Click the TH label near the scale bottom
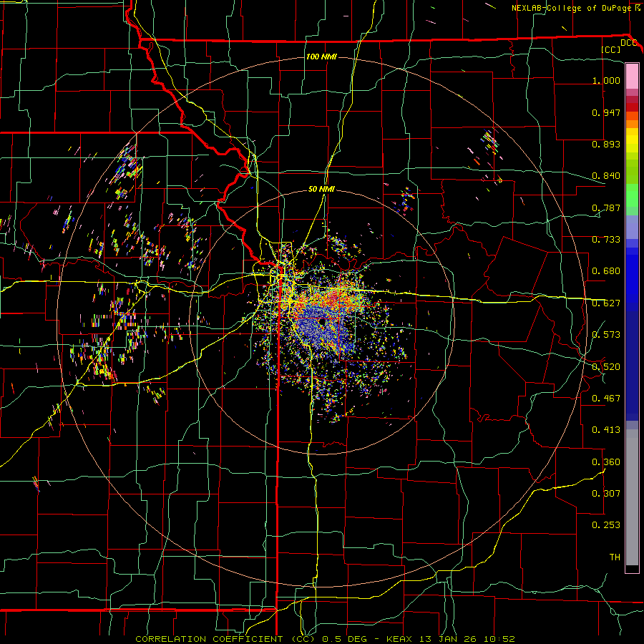 [x=615, y=557]
